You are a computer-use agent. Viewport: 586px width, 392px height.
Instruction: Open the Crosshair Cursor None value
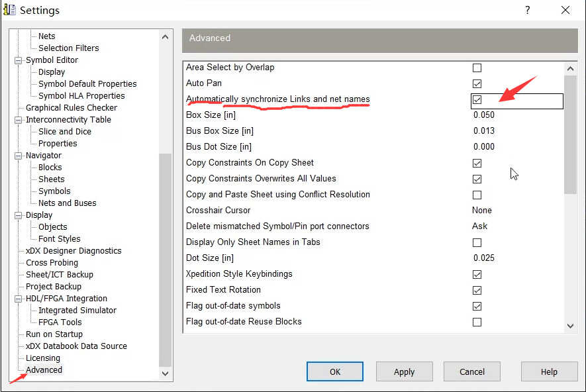click(x=482, y=211)
